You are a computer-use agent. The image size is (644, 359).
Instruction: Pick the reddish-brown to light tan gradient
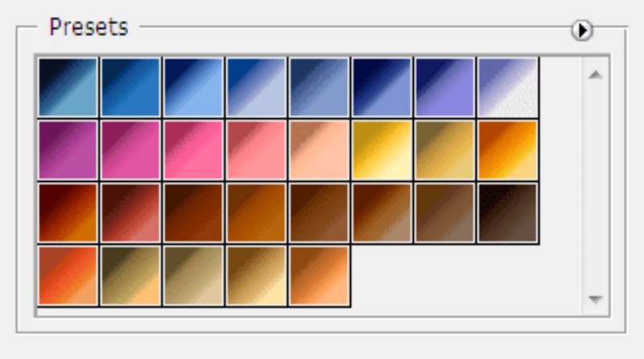coord(382,213)
